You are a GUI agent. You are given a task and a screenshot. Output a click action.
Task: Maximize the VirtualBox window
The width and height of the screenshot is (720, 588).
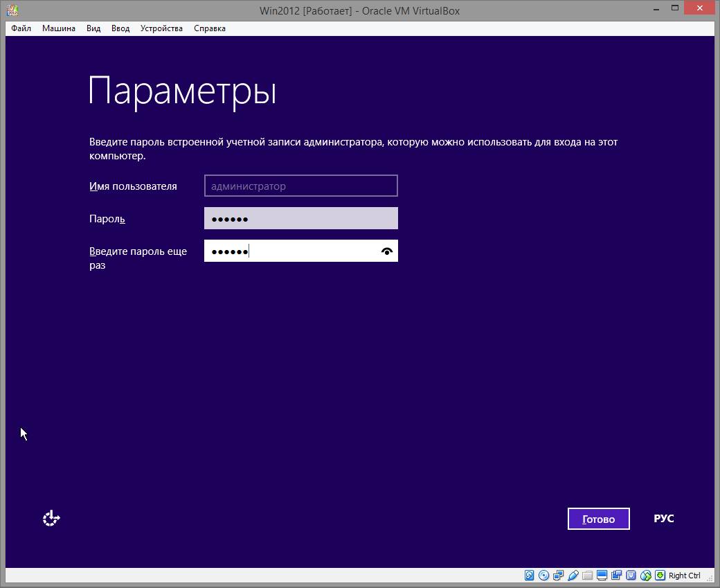click(674, 8)
